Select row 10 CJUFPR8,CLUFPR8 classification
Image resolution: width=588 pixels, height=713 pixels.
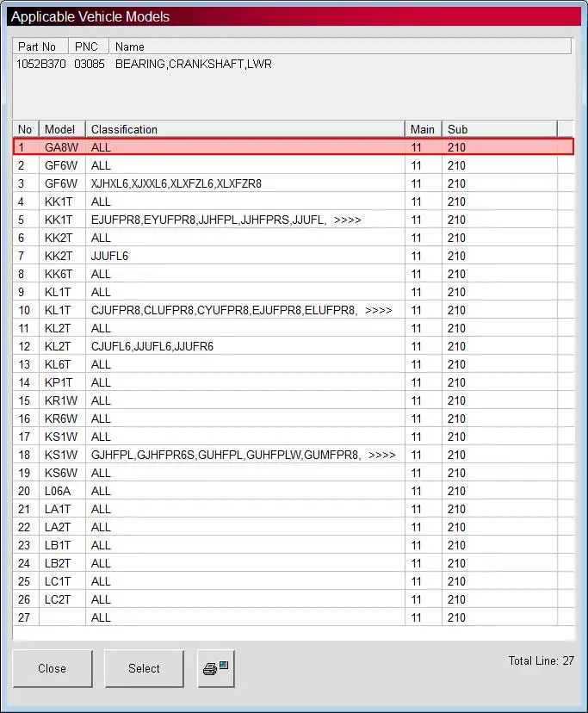tap(294, 310)
